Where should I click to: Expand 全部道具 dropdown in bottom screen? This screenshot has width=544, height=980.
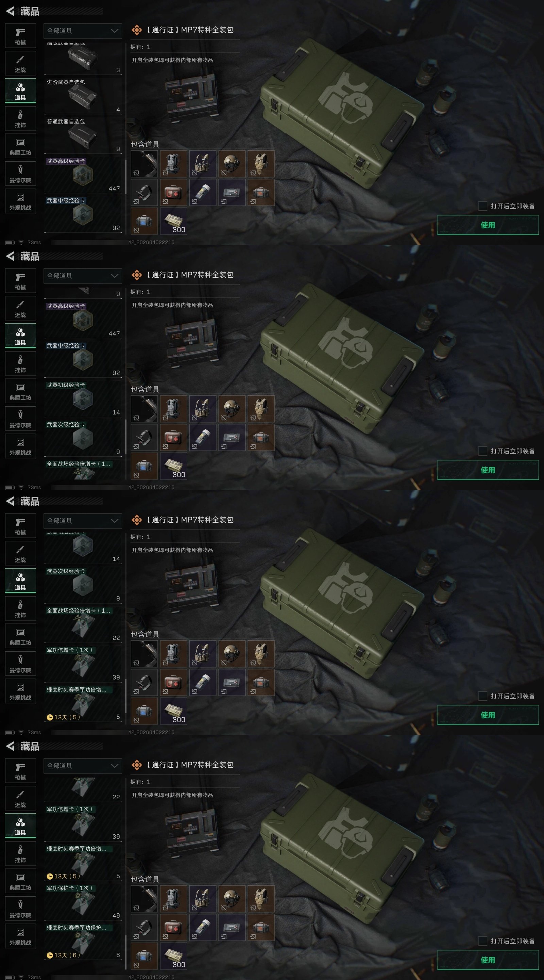tap(83, 766)
